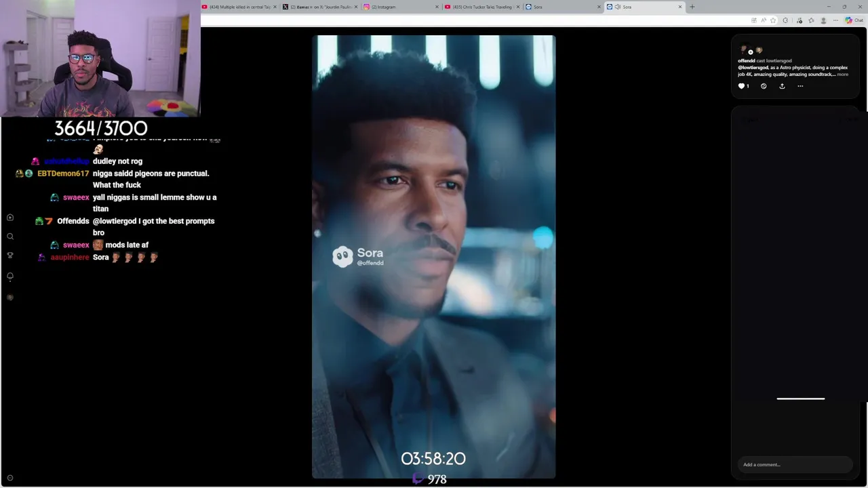Click the webcam overlay of streamer
Image resolution: width=868 pixels, height=488 pixels.
coord(100,59)
